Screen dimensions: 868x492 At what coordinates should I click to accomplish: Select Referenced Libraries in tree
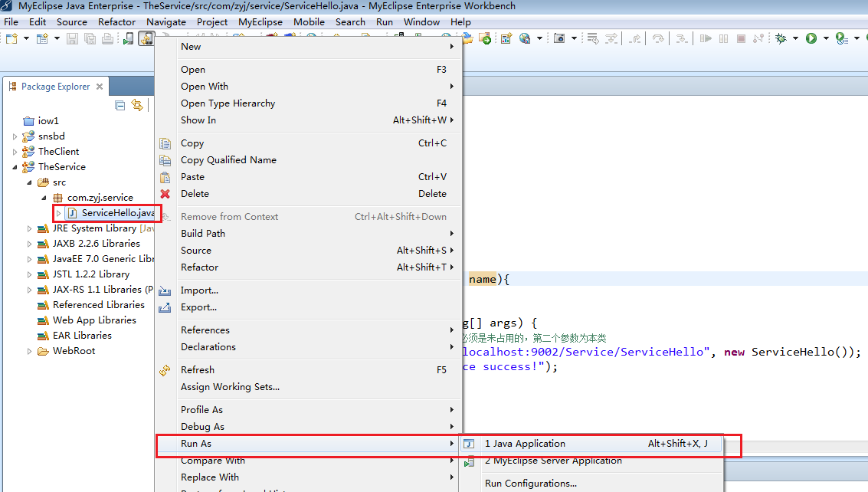tap(99, 305)
